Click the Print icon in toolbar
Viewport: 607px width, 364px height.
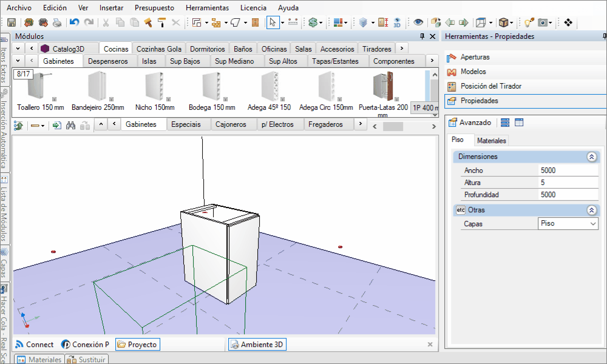coord(57,22)
